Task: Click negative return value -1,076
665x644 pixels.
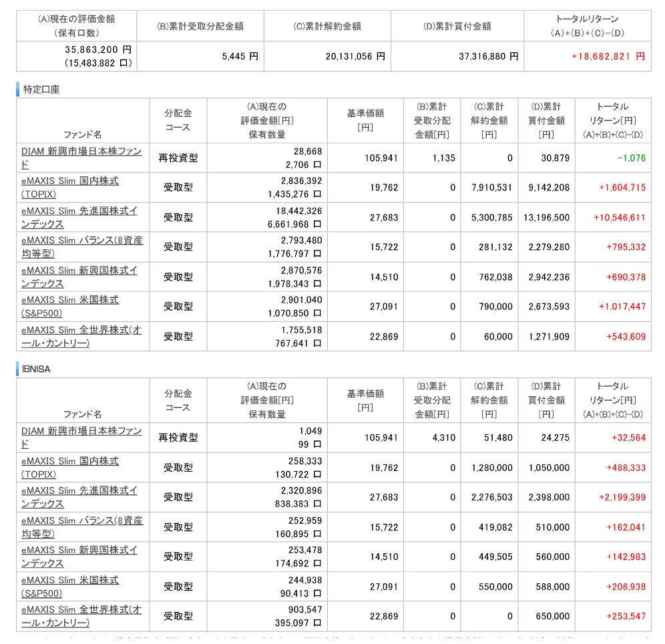Action: (x=632, y=158)
